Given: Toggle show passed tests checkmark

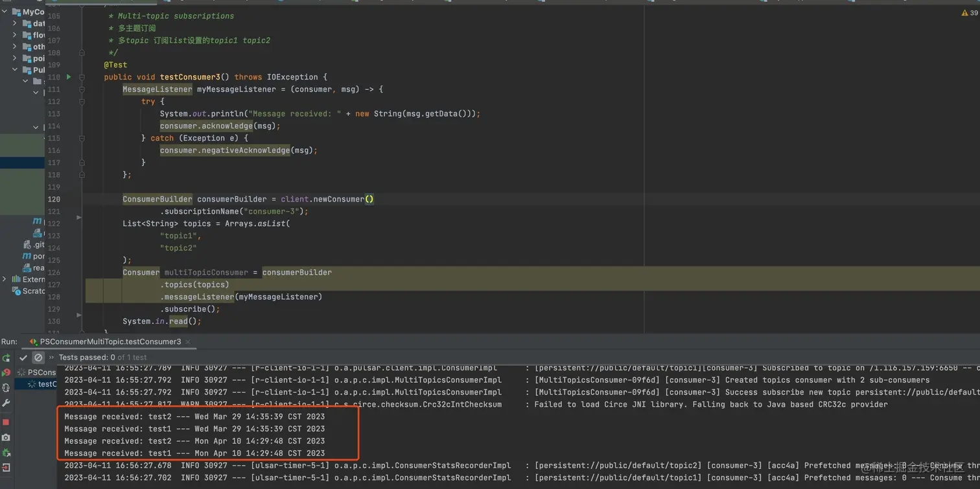Looking at the screenshot, I should point(23,358).
